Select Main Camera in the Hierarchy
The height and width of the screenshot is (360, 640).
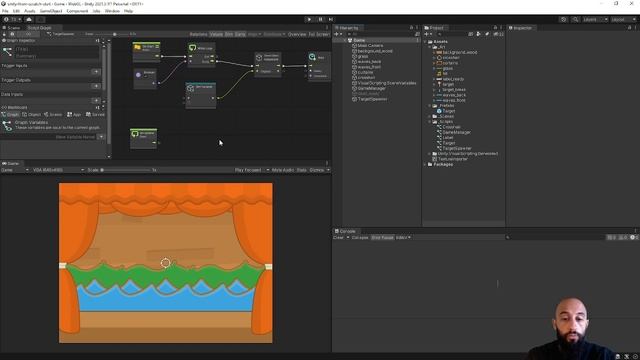pos(370,46)
